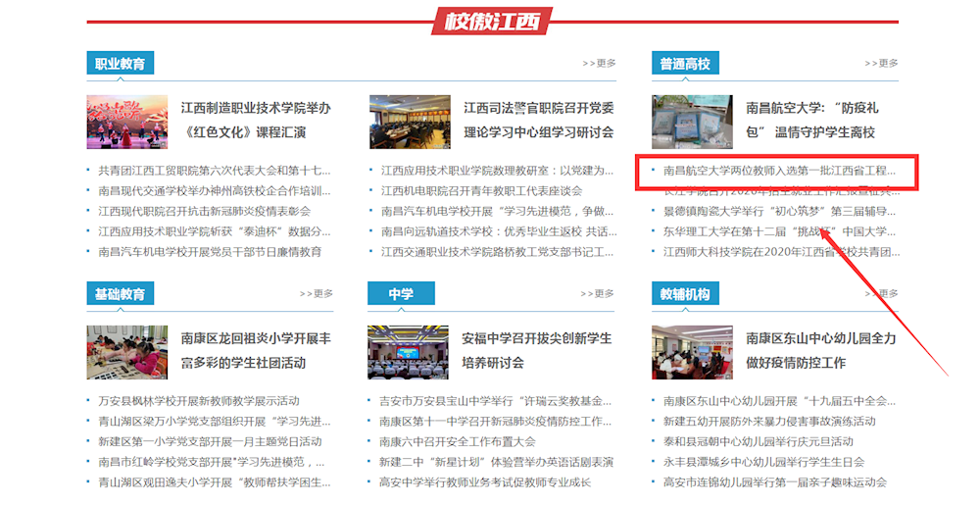Click 更多 link in 普通高校 section
Viewport: 980px width, 505px height.
tap(881, 63)
